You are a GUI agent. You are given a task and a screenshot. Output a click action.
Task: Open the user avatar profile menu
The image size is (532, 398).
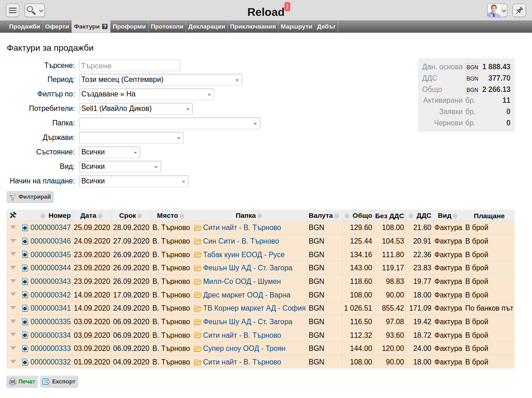(497, 10)
